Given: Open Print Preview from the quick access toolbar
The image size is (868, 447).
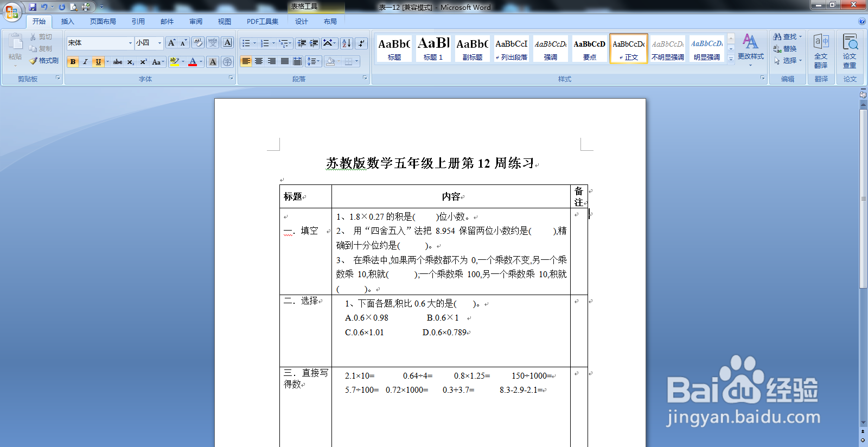Looking at the screenshot, I should tap(74, 7).
